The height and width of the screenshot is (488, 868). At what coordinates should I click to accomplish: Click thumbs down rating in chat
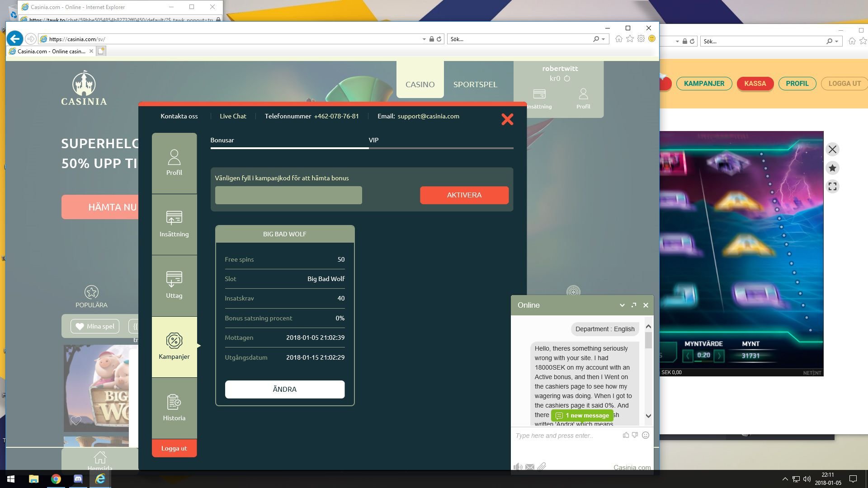pos(635,435)
